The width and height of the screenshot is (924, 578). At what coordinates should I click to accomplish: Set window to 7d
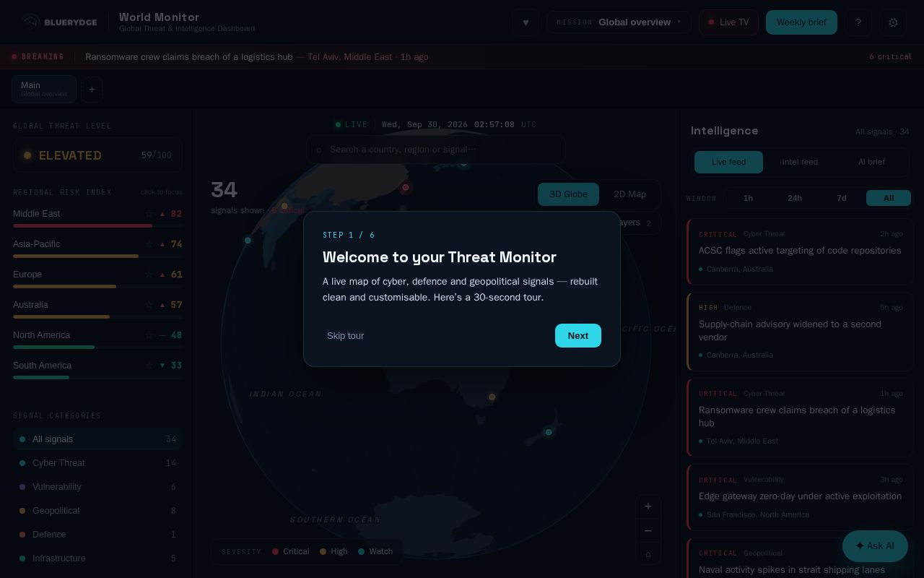point(842,198)
